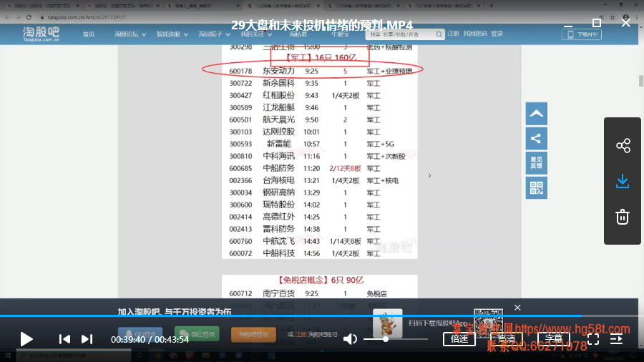
Task: Click the blue share button beside the article
Action: [537, 138]
